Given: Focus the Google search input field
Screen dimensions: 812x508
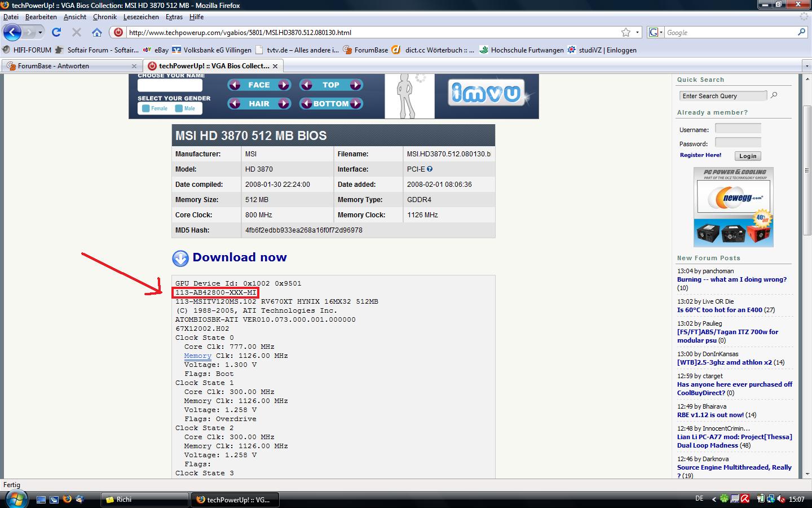Looking at the screenshot, I should (x=730, y=32).
